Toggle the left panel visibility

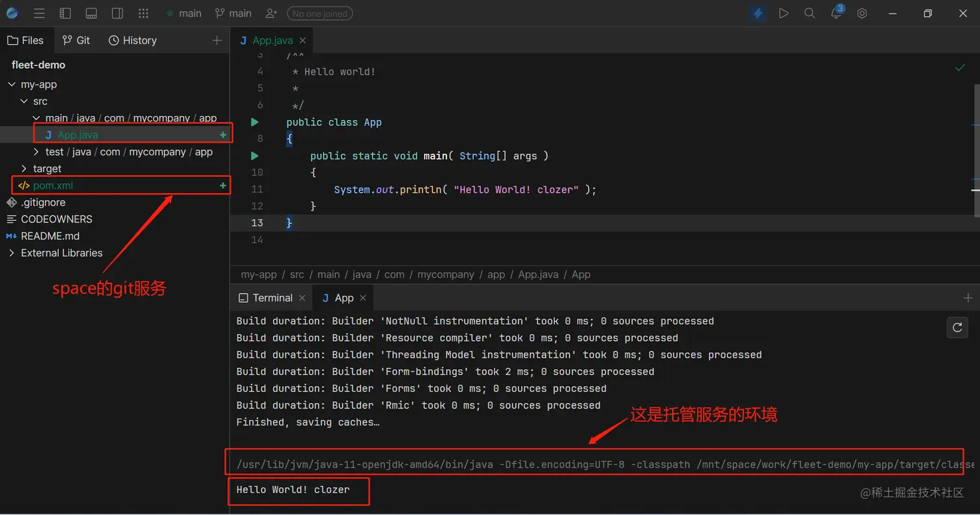65,13
